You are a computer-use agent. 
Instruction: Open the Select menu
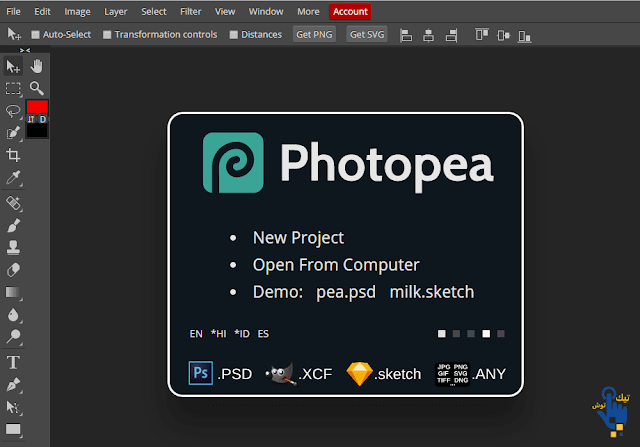tap(154, 11)
